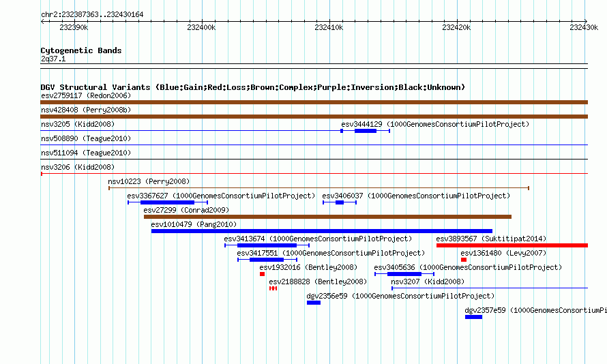607x364 pixels.
Task: Select the brown nsv428408 variant bar
Action: pyautogui.click(x=314, y=117)
